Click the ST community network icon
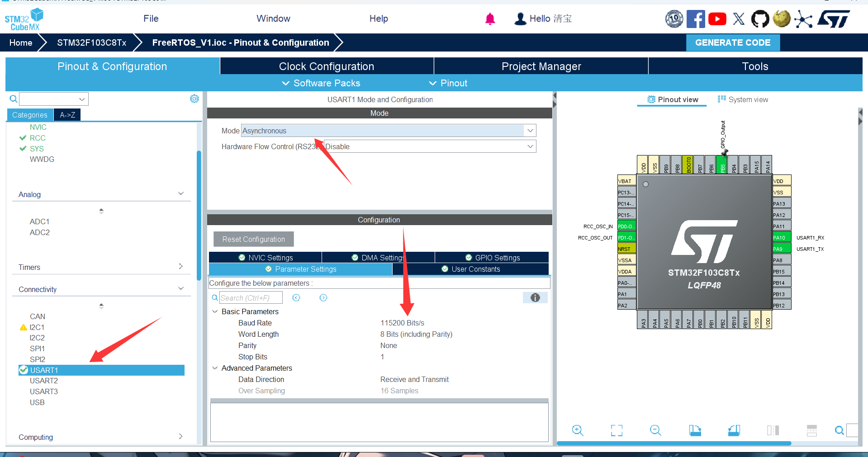This screenshot has height=457, width=868. 803,19
